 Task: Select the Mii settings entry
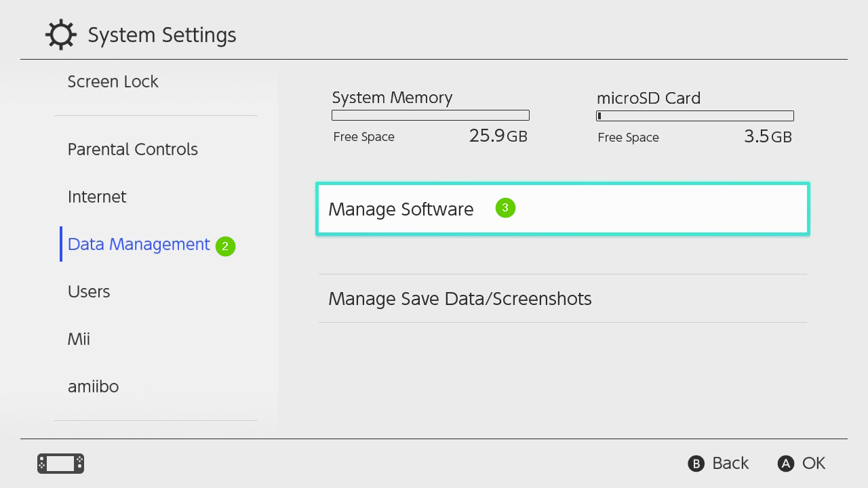pos(79,339)
